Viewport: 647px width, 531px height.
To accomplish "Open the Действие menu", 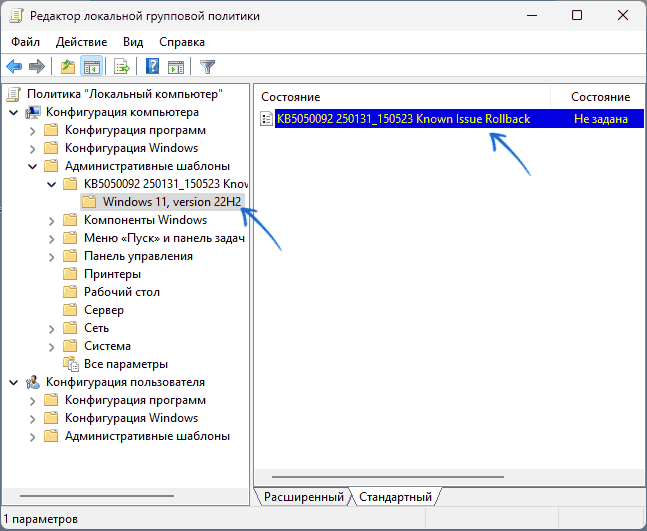I will point(81,42).
